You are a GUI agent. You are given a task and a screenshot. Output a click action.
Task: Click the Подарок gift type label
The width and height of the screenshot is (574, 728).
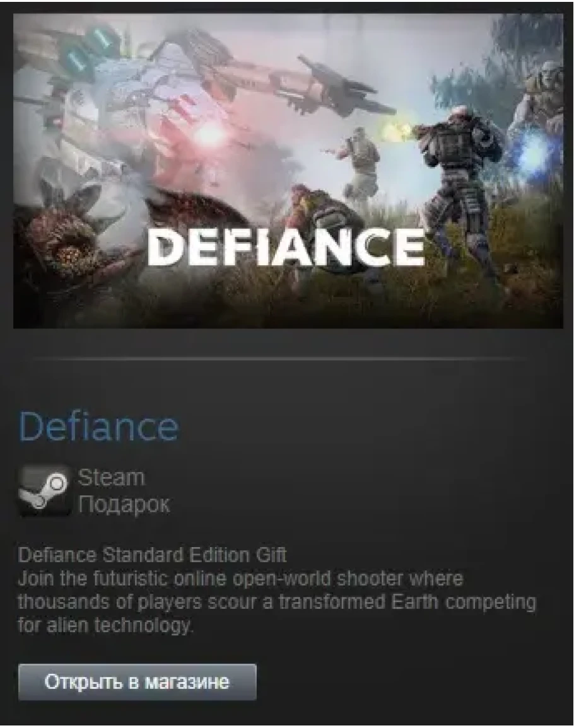coord(124,504)
